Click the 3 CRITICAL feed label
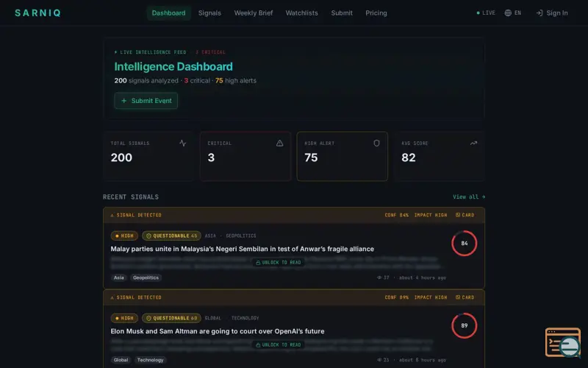This screenshot has height=368, width=588. [x=210, y=52]
